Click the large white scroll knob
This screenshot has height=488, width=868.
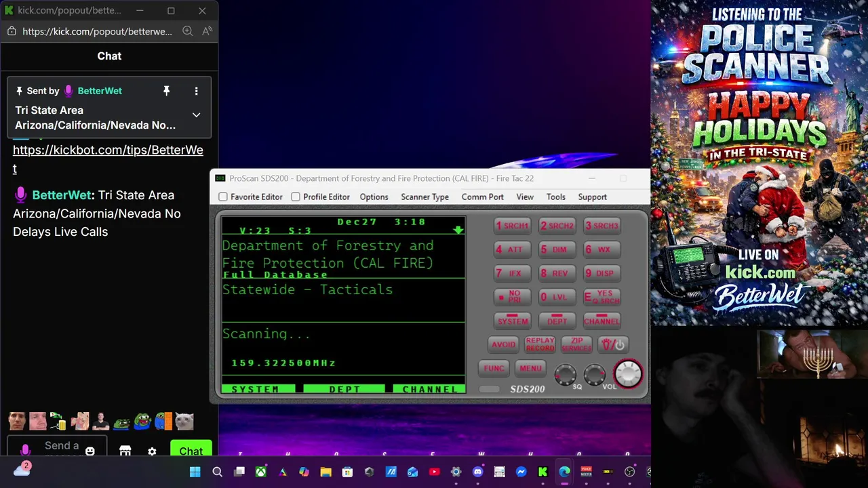628,373
